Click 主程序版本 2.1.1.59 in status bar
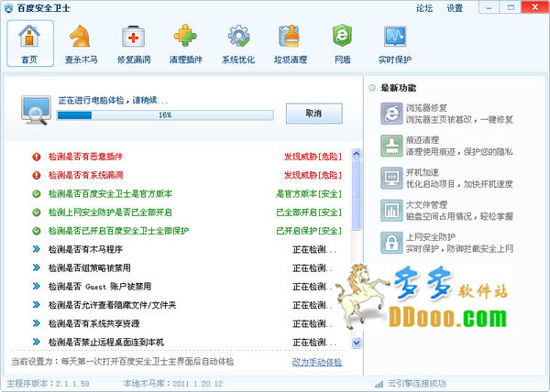The image size is (550, 392). [48, 384]
